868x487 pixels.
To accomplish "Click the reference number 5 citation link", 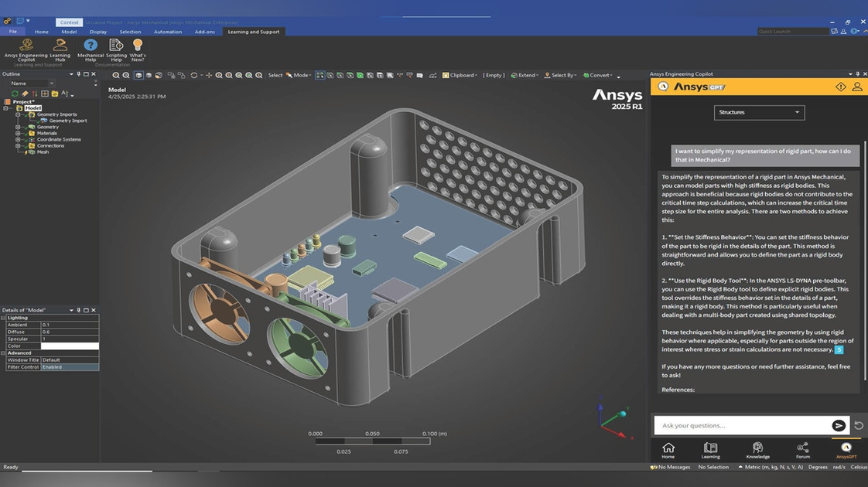I will click(839, 349).
